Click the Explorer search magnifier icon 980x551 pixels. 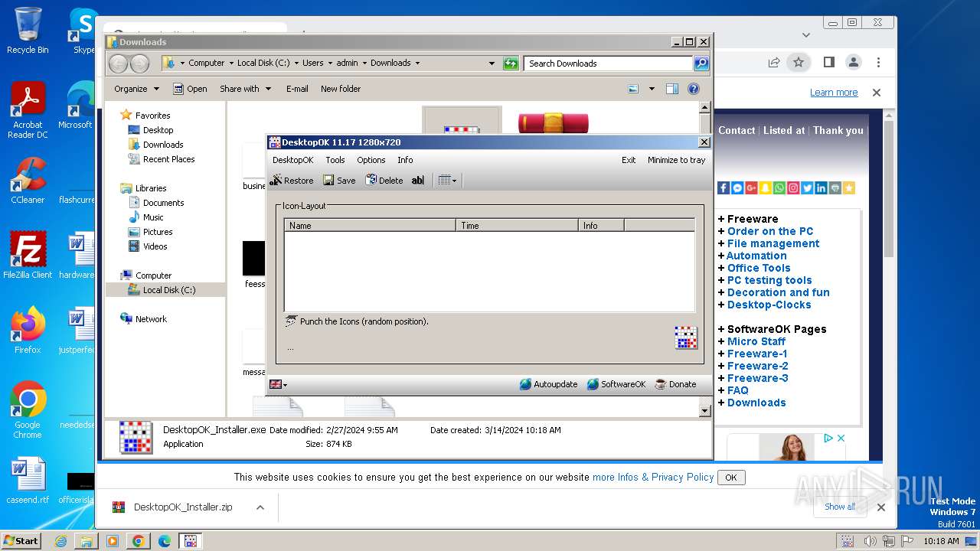(701, 64)
